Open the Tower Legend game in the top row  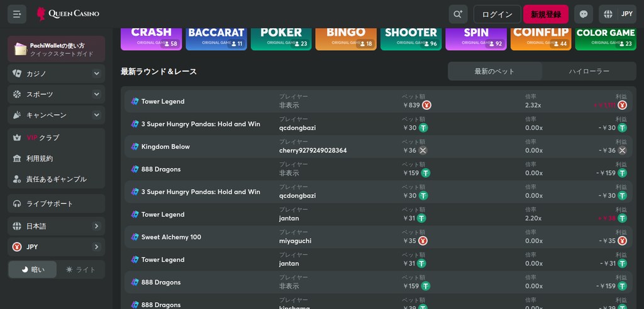point(163,101)
